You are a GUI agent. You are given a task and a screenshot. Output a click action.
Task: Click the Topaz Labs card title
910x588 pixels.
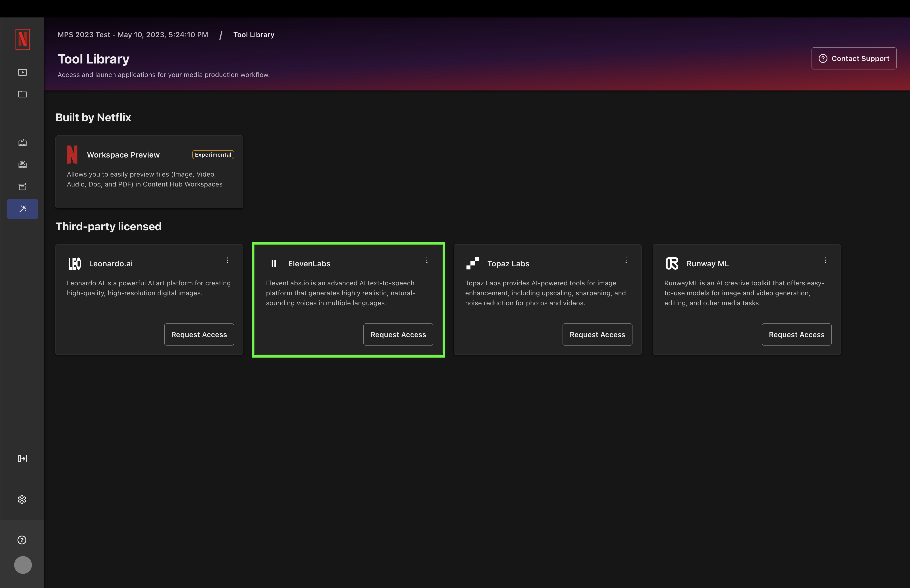point(508,263)
